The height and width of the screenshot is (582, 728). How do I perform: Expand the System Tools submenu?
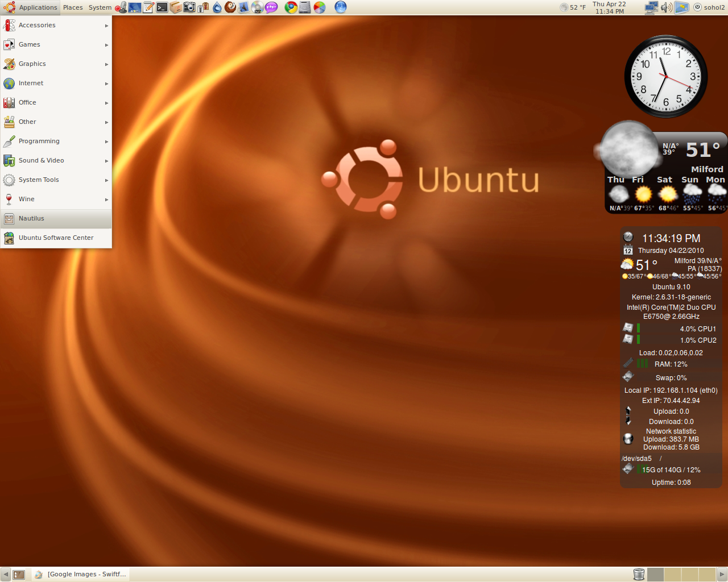[56, 180]
